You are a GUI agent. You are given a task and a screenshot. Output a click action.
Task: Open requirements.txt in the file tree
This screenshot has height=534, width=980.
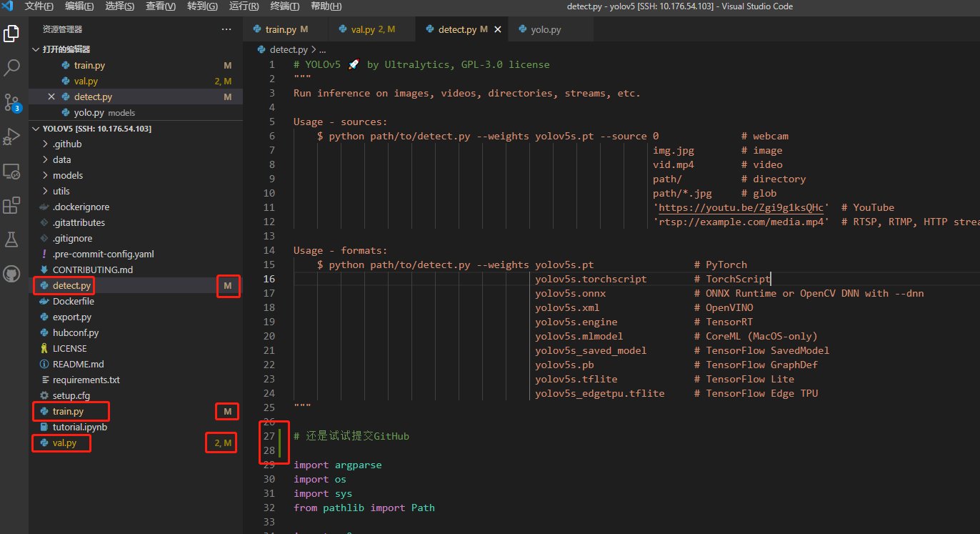coord(136,380)
